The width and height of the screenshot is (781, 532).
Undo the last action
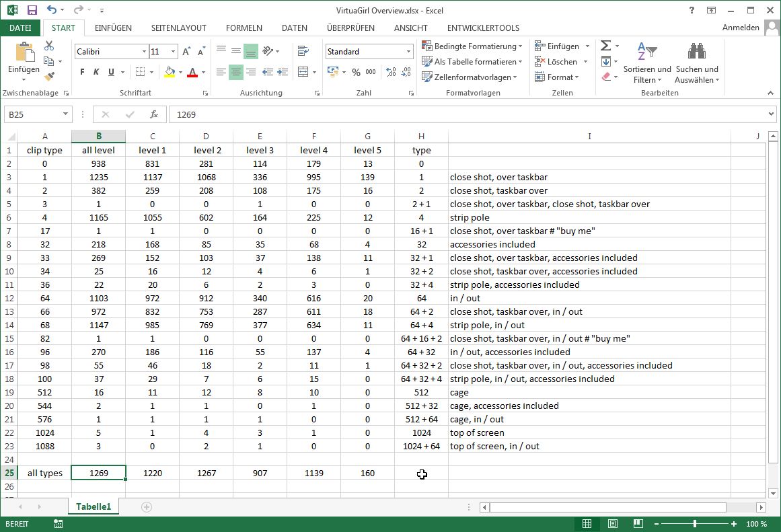[x=51, y=10]
